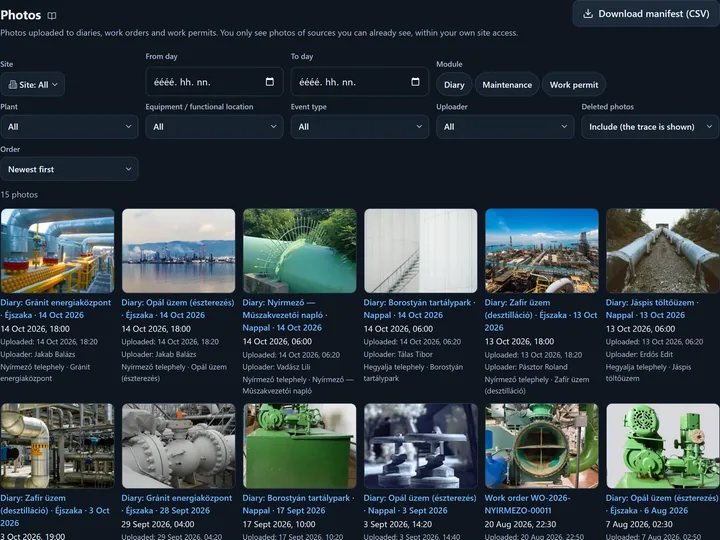The width and height of the screenshot is (720, 540).
Task: Open Work order WO-2026-NYIRMEZO-00011 link
Action: [x=527, y=504]
